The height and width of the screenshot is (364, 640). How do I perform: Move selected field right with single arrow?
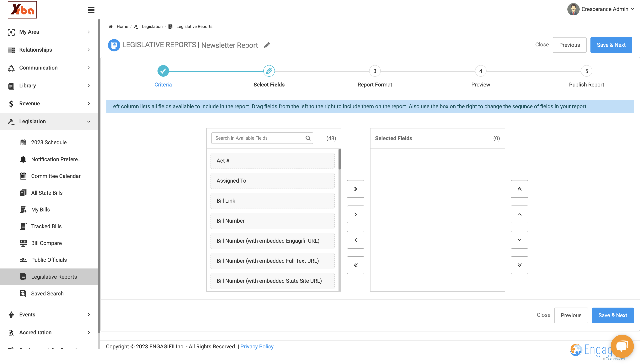click(355, 215)
